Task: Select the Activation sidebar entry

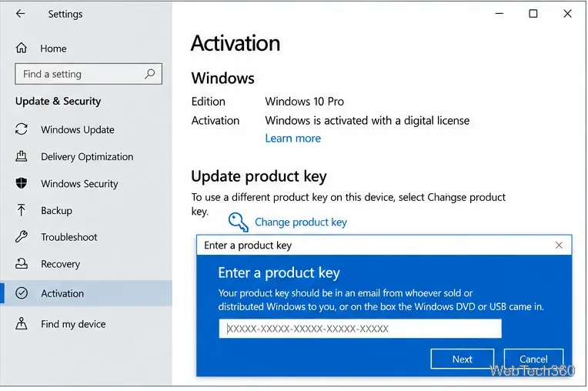Action: tap(86, 293)
